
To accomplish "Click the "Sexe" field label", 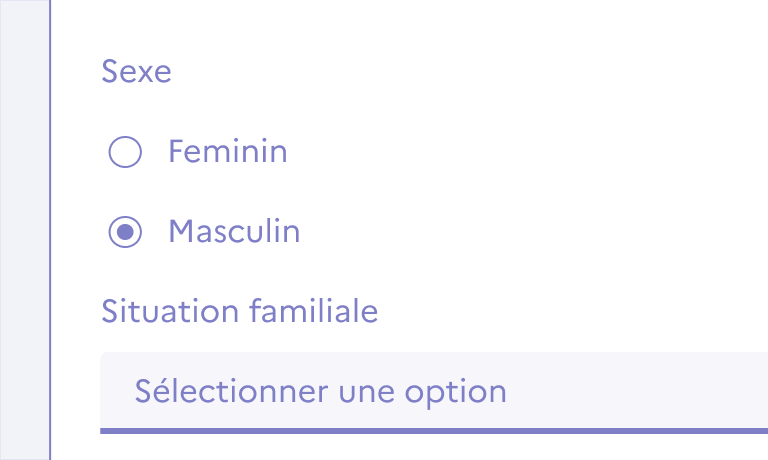I will click(136, 72).
